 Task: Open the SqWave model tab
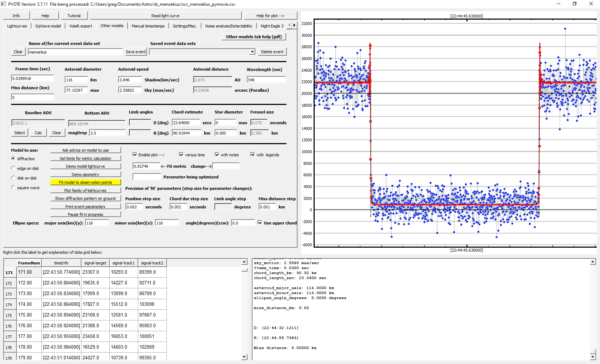[x=48, y=26]
